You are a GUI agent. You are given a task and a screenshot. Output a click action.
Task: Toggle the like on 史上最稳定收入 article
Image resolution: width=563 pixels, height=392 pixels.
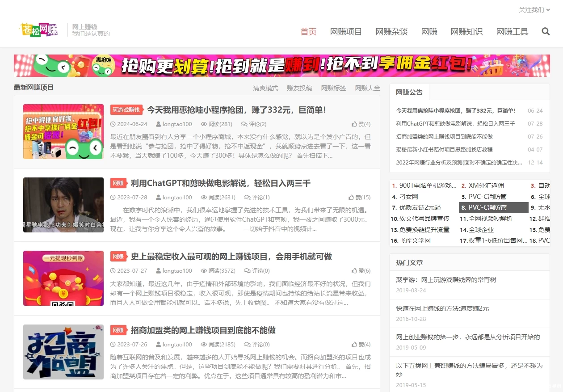tap(360, 270)
